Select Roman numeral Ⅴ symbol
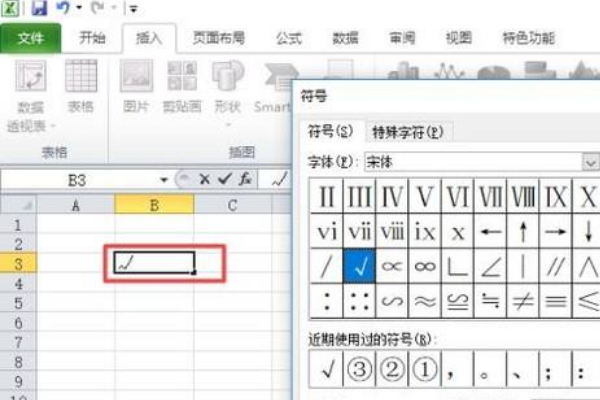600x400 pixels. tap(424, 196)
